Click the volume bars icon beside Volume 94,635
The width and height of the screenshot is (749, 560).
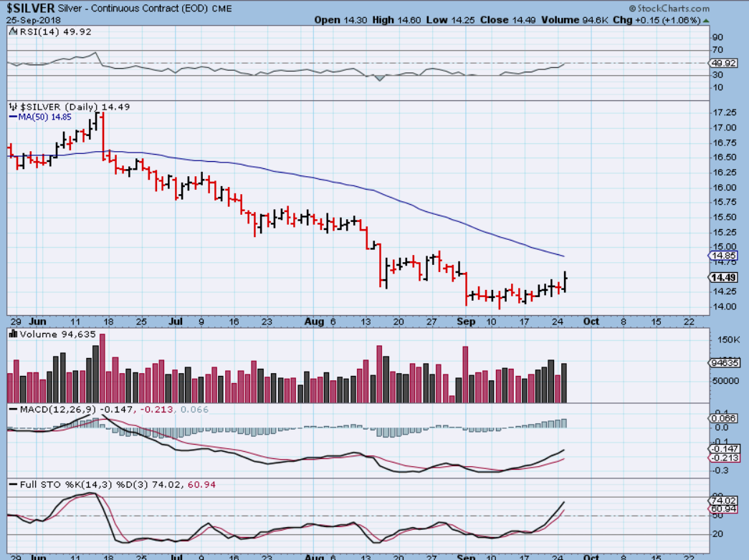pyautogui.click(x=14, y=334)
